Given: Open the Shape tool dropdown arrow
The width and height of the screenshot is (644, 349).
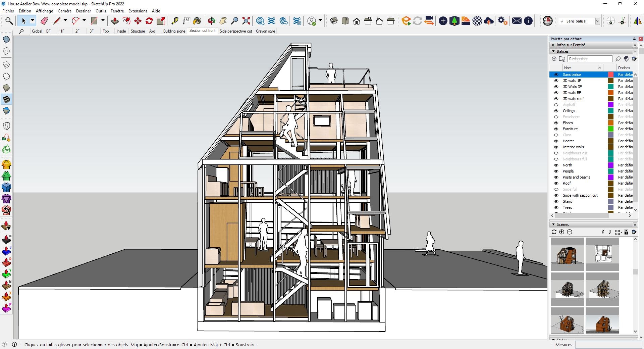Looking at the screenshot, I should pos(103,21).
